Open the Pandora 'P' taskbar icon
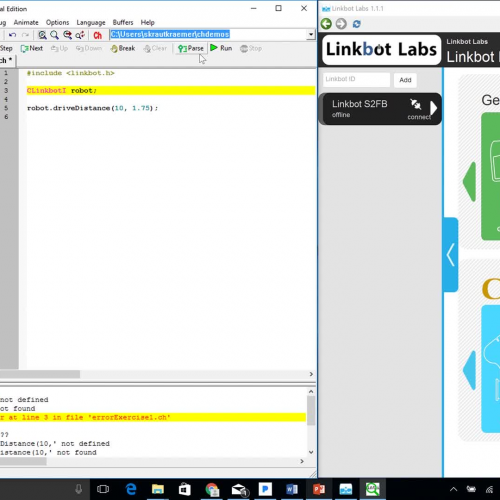This screenshot has height=500, width=500. (x=265, y=489)
